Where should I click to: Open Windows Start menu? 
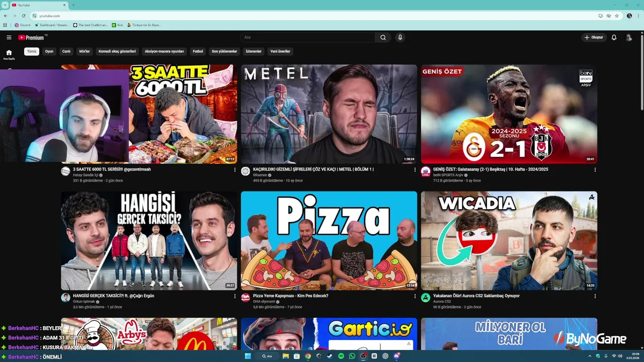[x=248, y=356]
